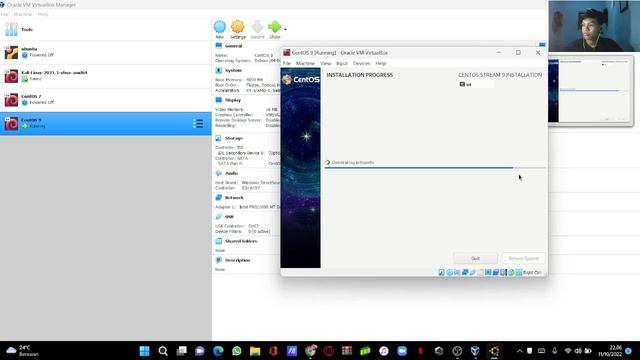Click the display status bar icon

tap(488, 272)
